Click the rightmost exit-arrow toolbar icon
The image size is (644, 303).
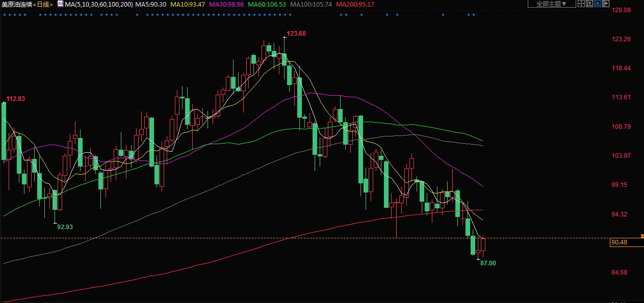coord(606,4)
